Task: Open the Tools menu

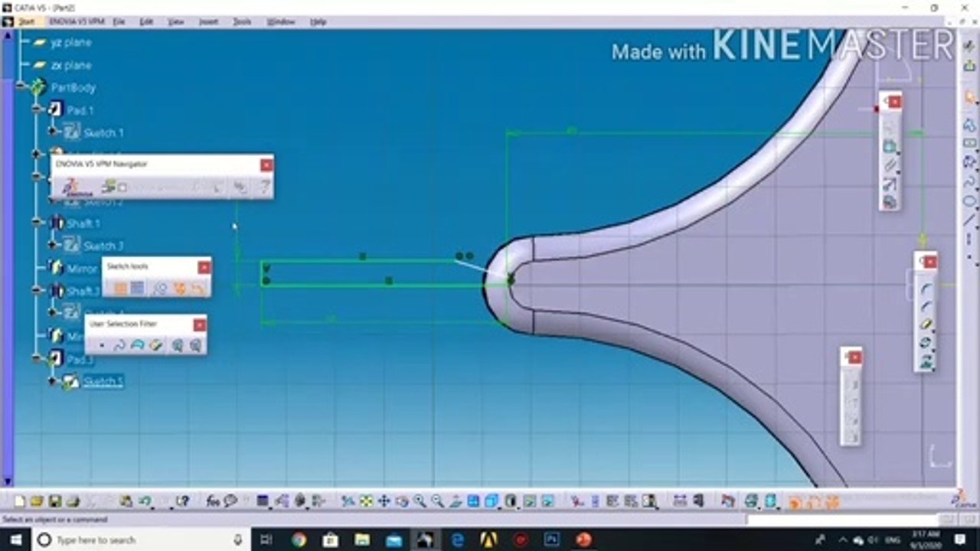Action: (242, 22)
